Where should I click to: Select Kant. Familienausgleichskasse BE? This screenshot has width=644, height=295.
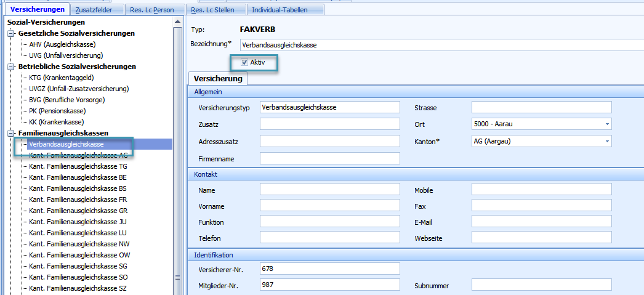pos(78,177)
